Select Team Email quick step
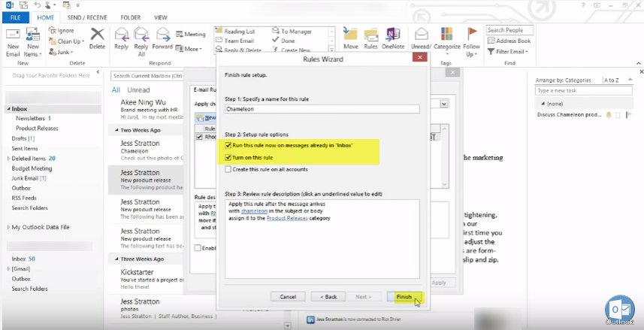The width and height of the screenshot is (644, 330). tap(234, 41)
